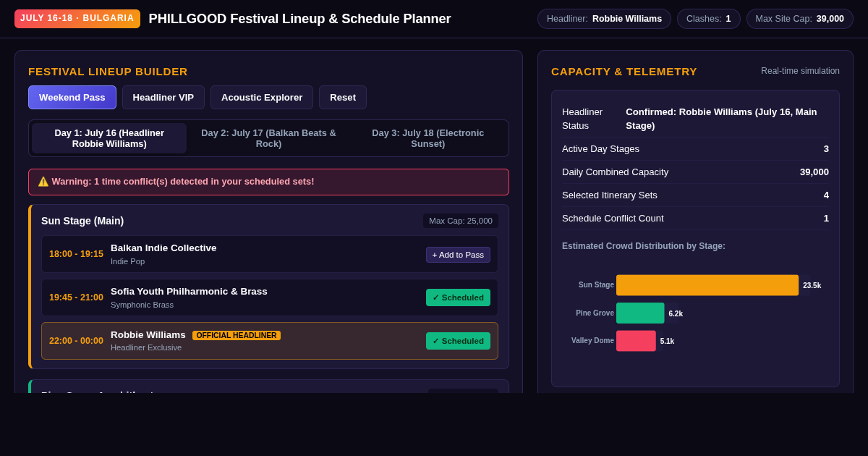Click the July 16-18 Bulgaria badge

coord(77,19)
